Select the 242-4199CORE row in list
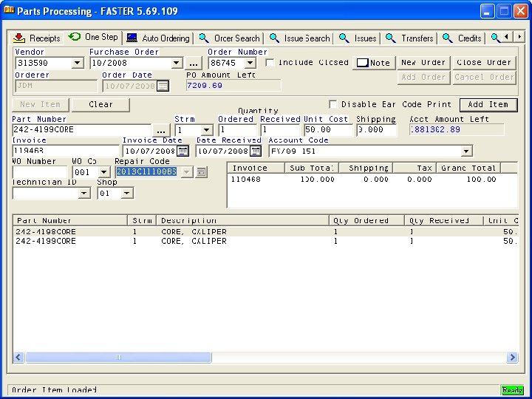The height and width of the screenshot is (399, 532). pos(266,241)
